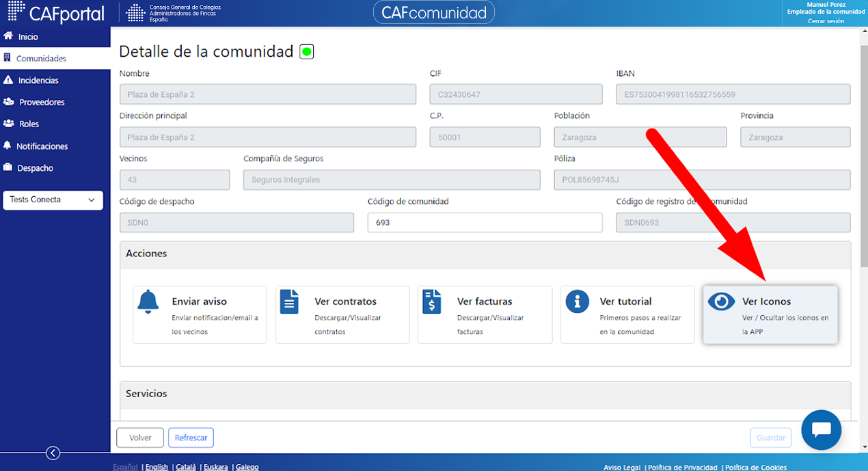Click the Cerrar sesión link
This screenshot has width=868, height=471.
pos(826,21)
